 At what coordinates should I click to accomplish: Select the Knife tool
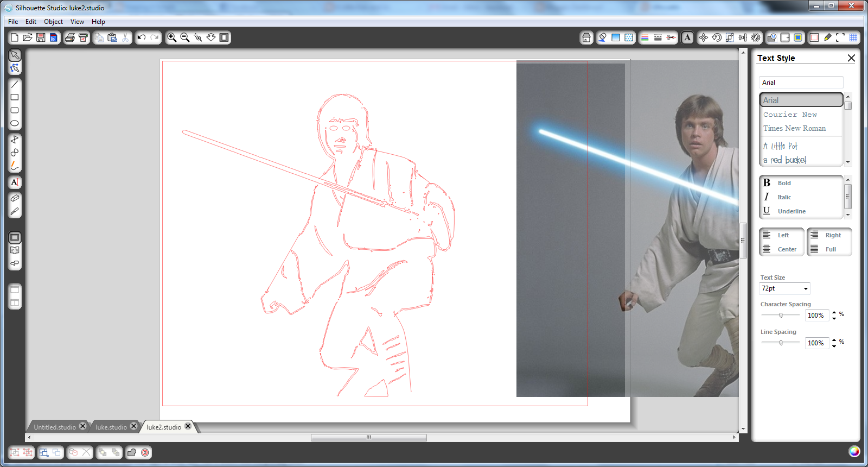[x=15, y=211]
